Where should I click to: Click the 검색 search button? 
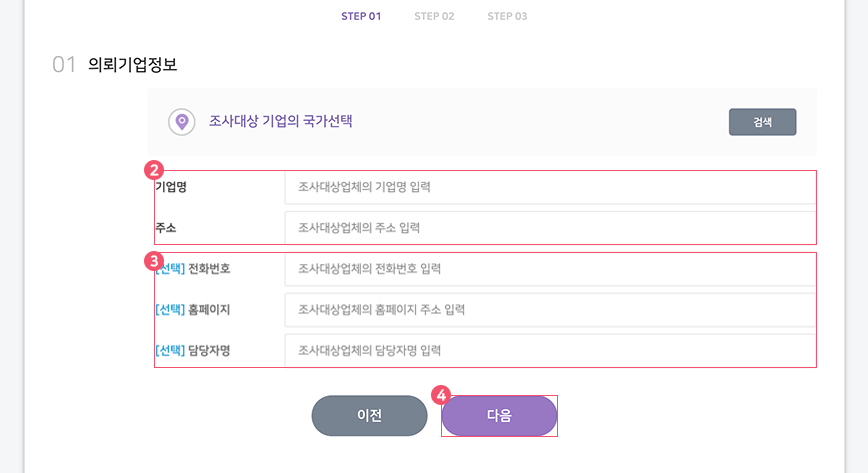pyautogui.click(x=762, y=122)
